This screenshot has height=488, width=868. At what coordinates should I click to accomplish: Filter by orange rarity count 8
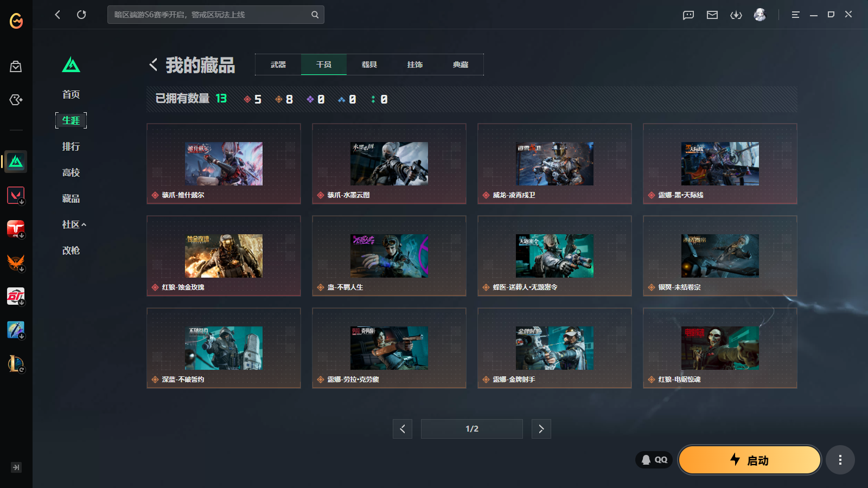point(284,99)
